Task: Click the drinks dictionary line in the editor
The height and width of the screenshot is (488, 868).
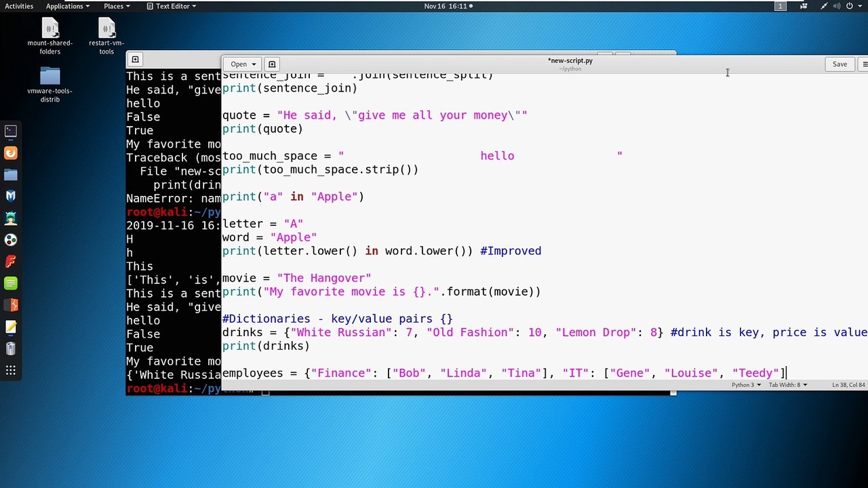Action: click(545, 332)
